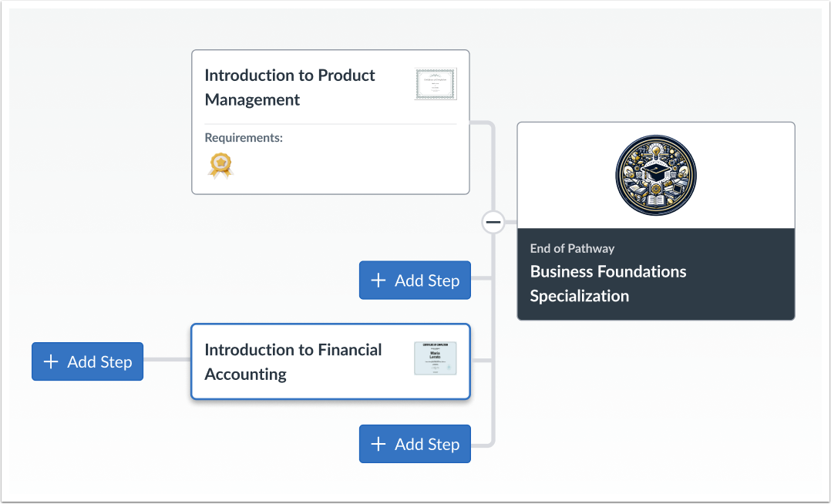Open details on the Requirements section divider
This screenshot has width=831, height=504.
(330, 123)
